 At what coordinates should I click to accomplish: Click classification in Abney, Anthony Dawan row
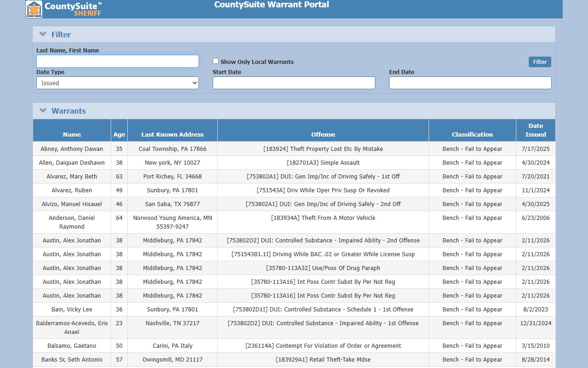pyautogui.click(x=472, y=149)
